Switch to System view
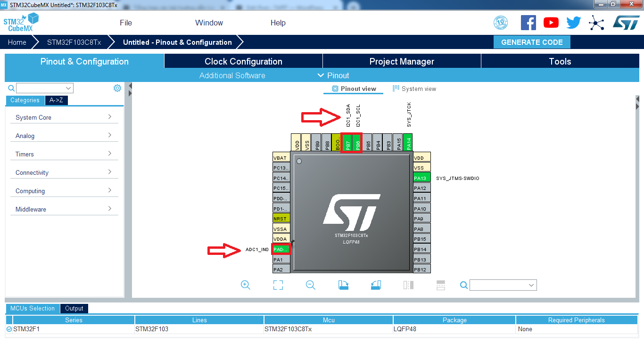This screenshot has height=343, width=644. 414,89
